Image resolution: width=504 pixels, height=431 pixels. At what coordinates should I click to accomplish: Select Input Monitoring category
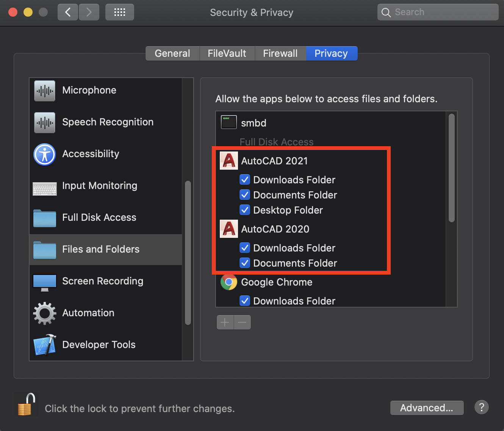coord(106,186)
